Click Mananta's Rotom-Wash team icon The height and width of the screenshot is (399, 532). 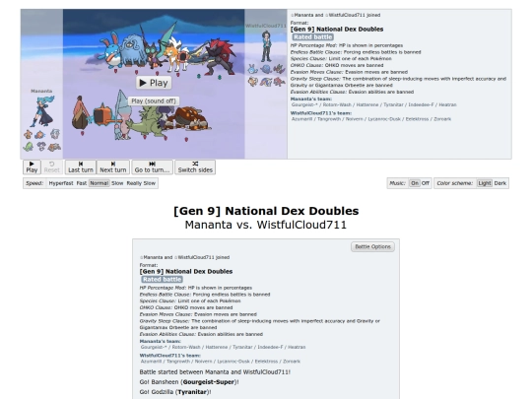[x=40, y=135]
